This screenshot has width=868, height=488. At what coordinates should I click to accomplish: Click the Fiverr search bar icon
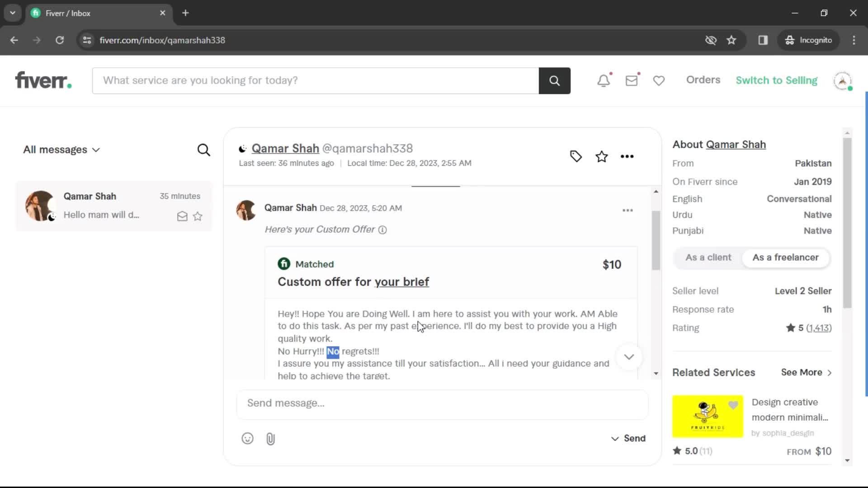tap(554, 80)
